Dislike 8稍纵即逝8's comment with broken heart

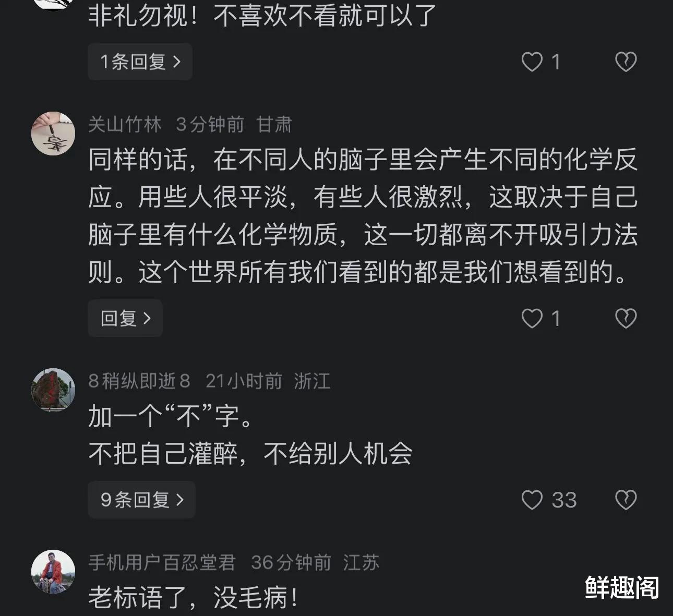pyautogui.click(x=626, y=500)
